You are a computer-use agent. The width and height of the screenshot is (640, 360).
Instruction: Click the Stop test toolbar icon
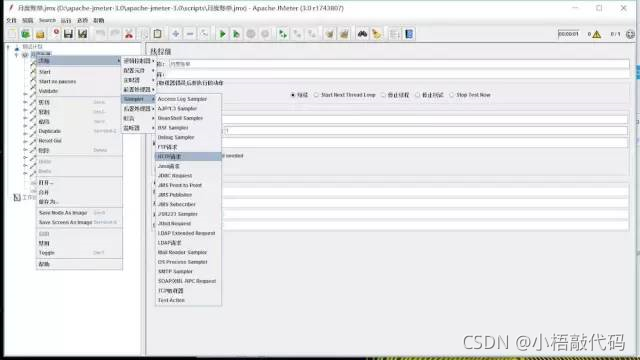click(251, 34)
